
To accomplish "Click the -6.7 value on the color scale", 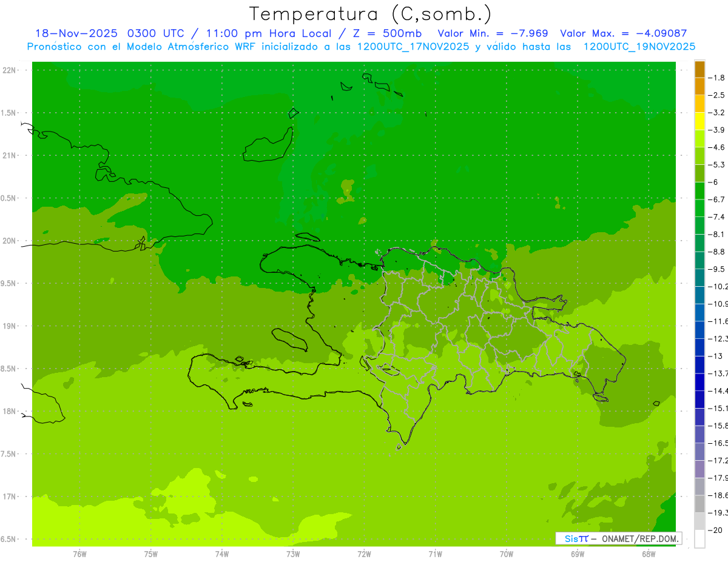I will 716,199.
